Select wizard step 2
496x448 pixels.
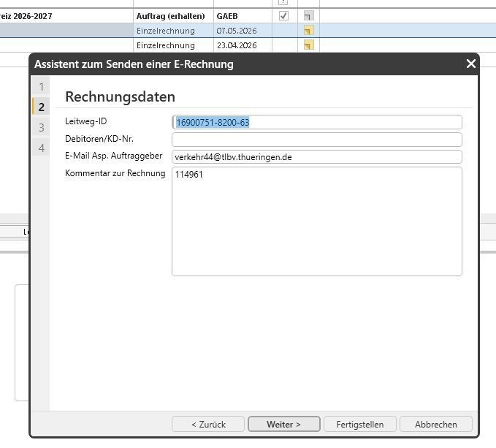point(42,107)
